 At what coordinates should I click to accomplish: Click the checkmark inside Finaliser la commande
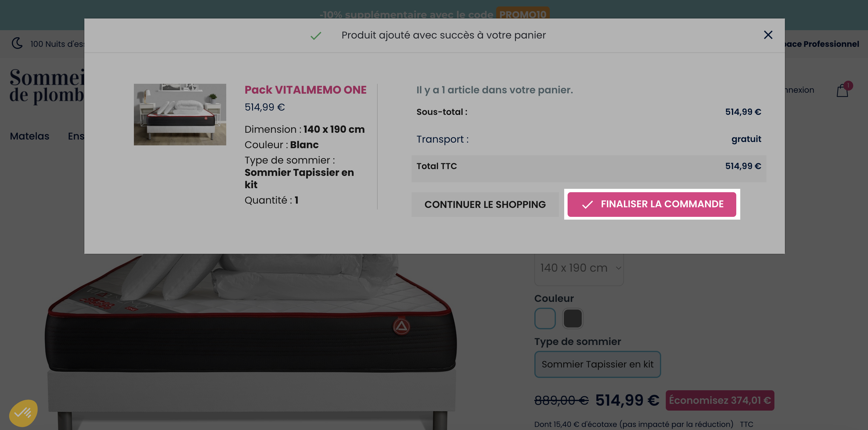(587, 205)
